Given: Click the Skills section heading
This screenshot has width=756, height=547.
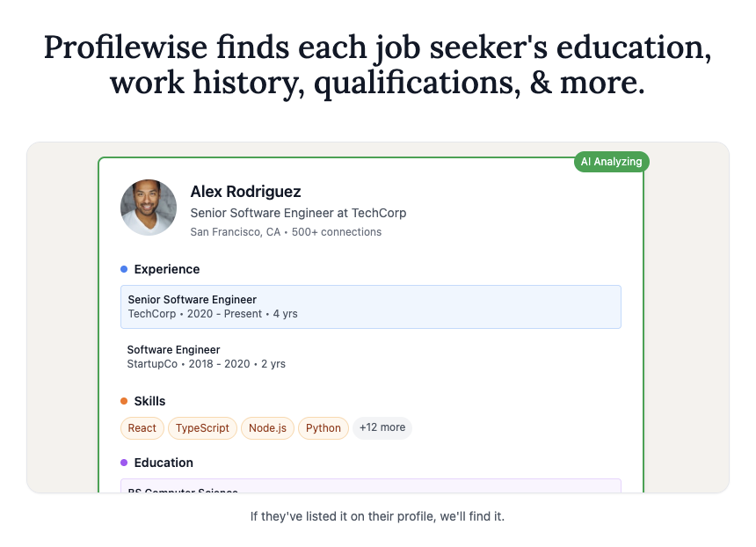Looking at the screenshot, I should (149, 401).
